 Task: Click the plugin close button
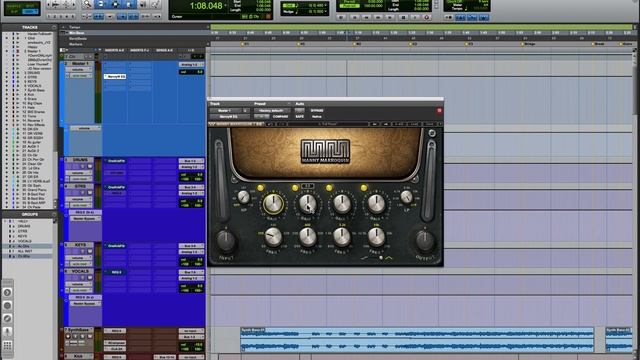pos(439,111)
